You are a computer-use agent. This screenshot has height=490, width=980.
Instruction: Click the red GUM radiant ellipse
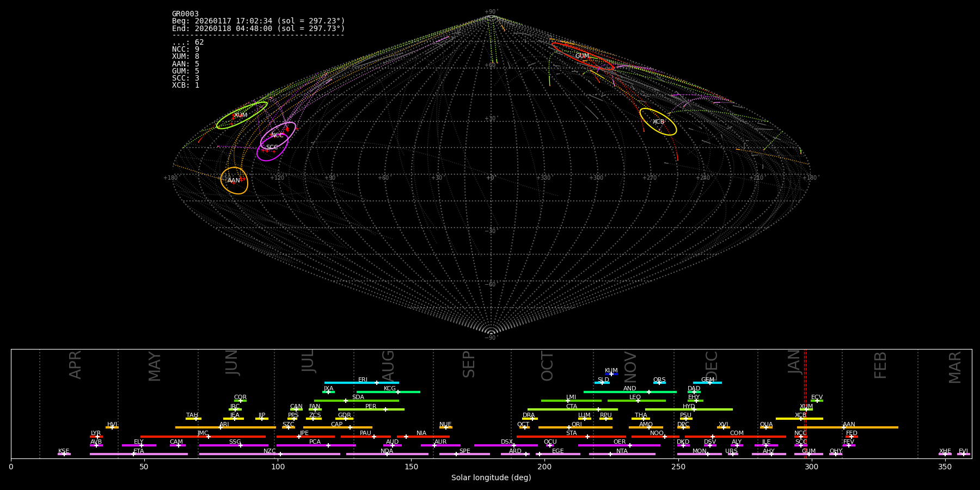[x=583, y=56]
